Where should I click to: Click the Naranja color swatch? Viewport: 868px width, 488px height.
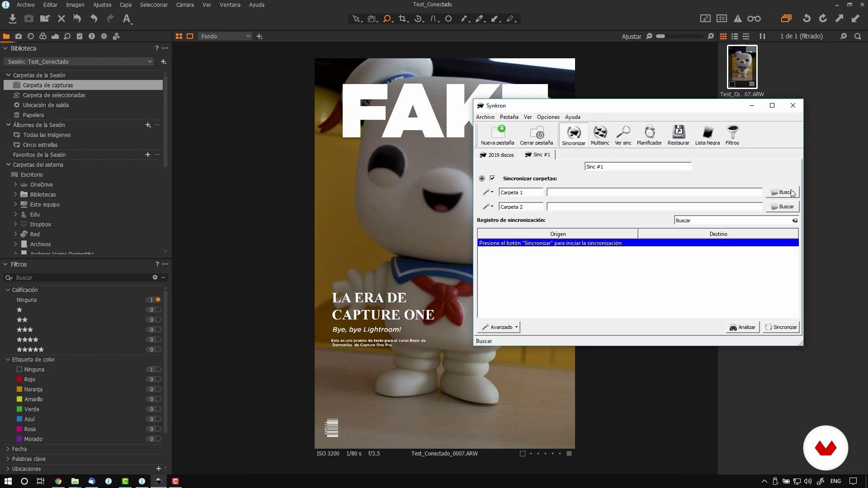19,389
